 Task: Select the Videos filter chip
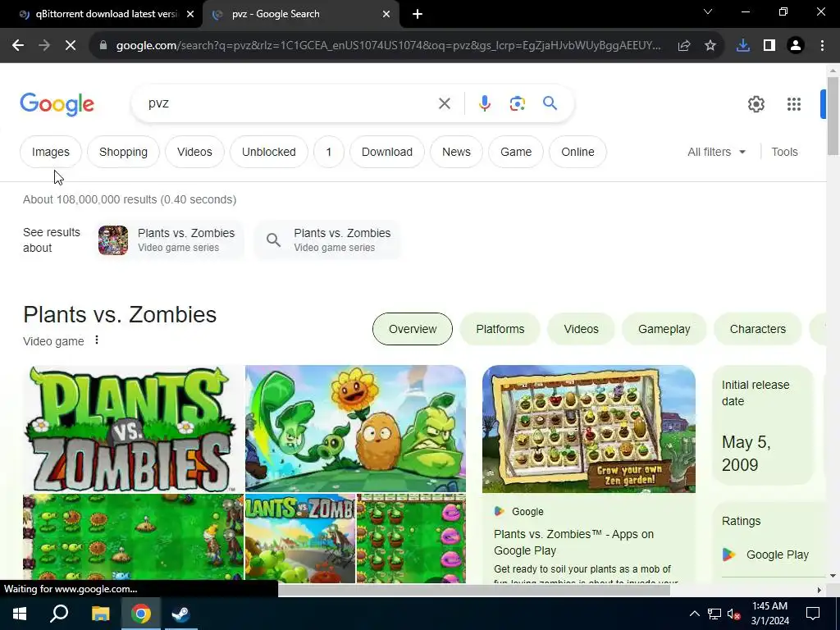(x=194, y=152)
